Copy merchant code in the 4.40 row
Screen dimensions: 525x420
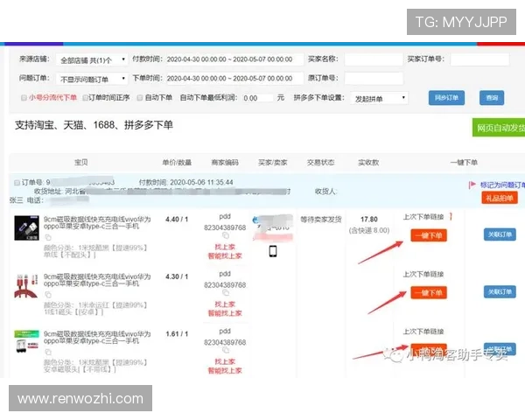[x=226, y=235]
